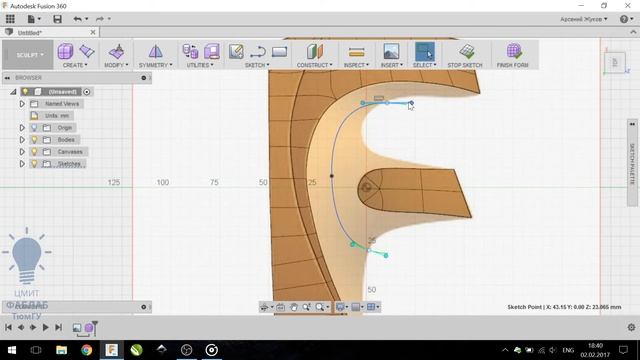Image resolution: width=640 pixels, height=360 pixels.
Task: Open Grid and Snaps settings icon
Action: tap(356, 307)
